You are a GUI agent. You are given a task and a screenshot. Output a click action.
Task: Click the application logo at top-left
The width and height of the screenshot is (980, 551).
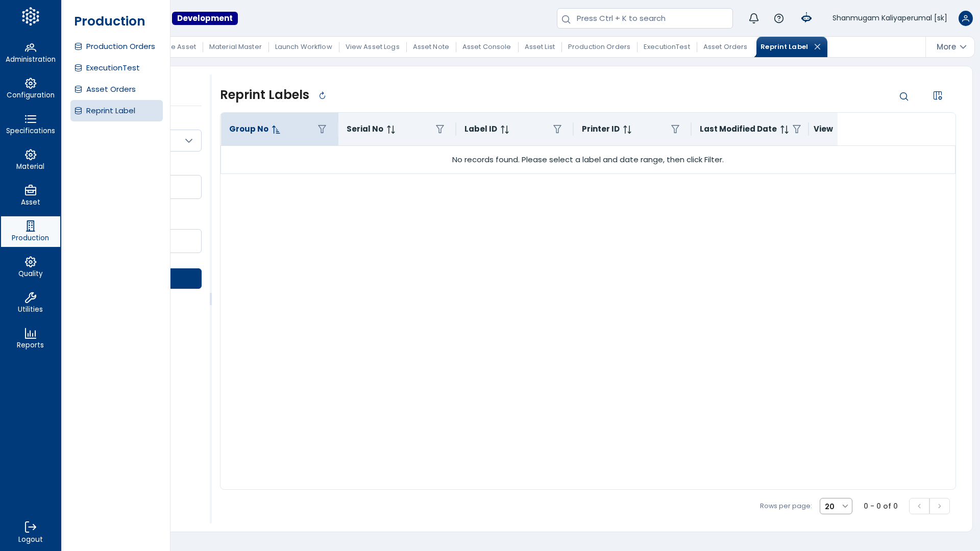(31, 16)
